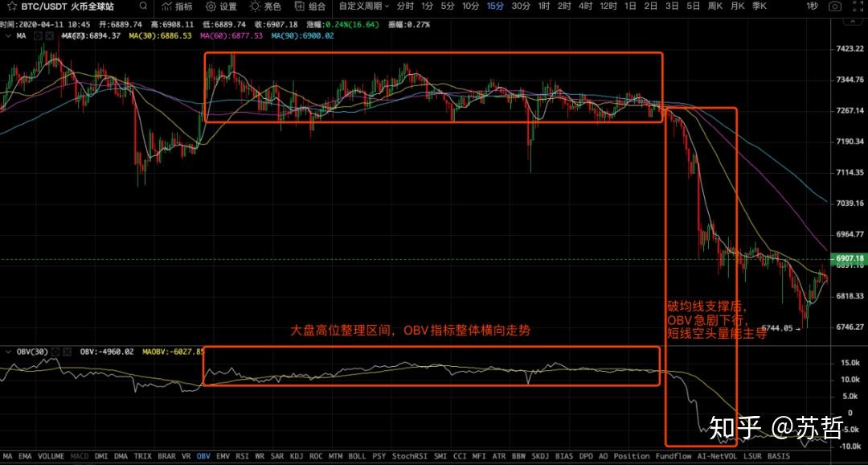Click the 7423.22 price axis label
The image size is (868, 465).
tap(850, 49)
